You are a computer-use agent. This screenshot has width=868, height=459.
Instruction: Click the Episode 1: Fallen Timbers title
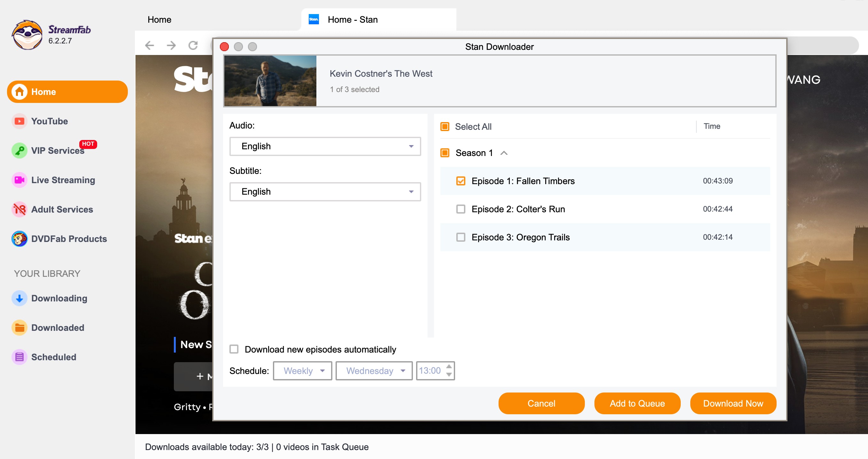(x=523, y=181)
